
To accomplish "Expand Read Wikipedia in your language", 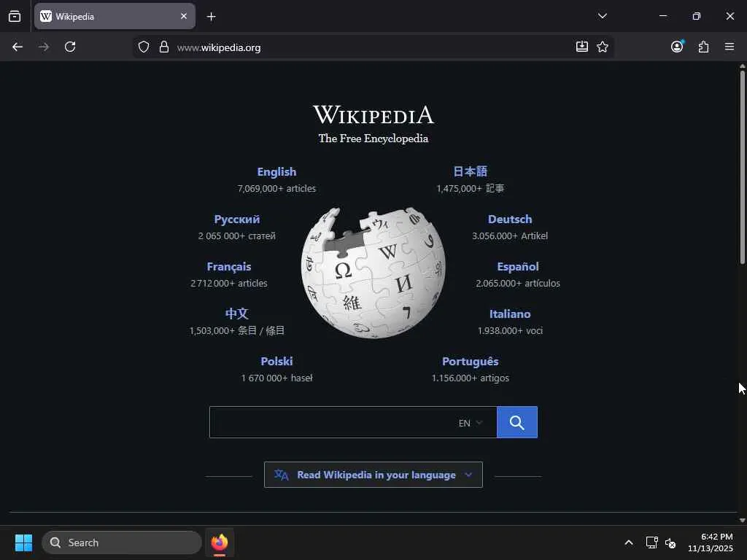I will [x=373, y=475].
